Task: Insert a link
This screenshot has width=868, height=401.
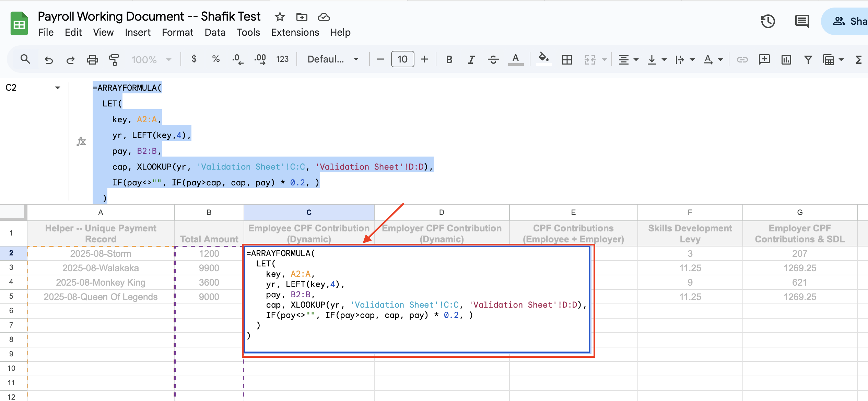Action: coord(742,60)
